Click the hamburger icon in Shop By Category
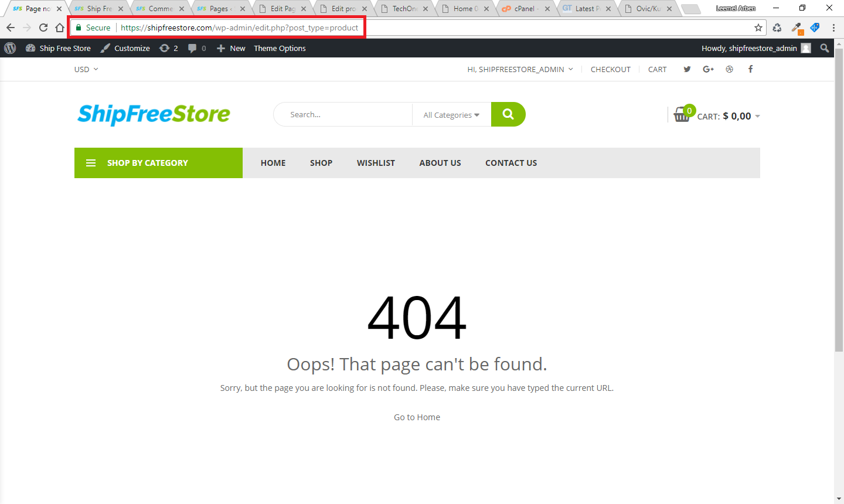 [91, 163]
